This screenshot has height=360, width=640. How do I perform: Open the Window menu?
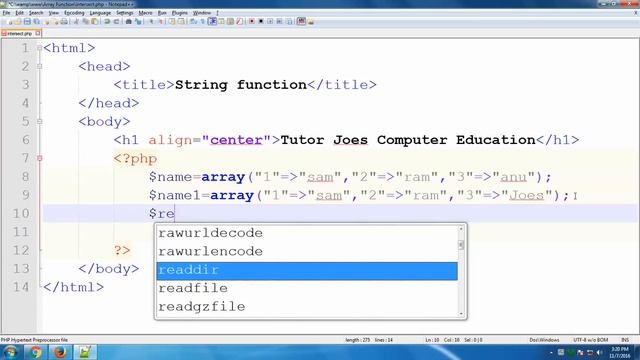pyautogui.click(x=202, y=13)
